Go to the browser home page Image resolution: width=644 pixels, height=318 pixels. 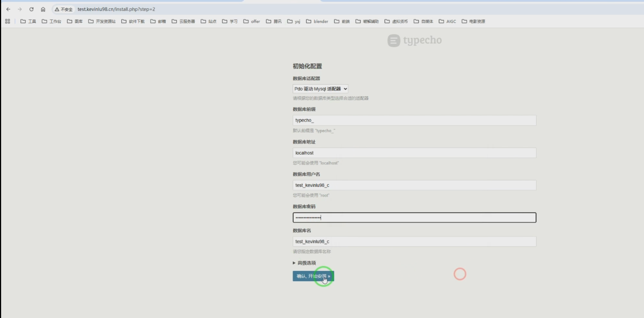(43, 9)
